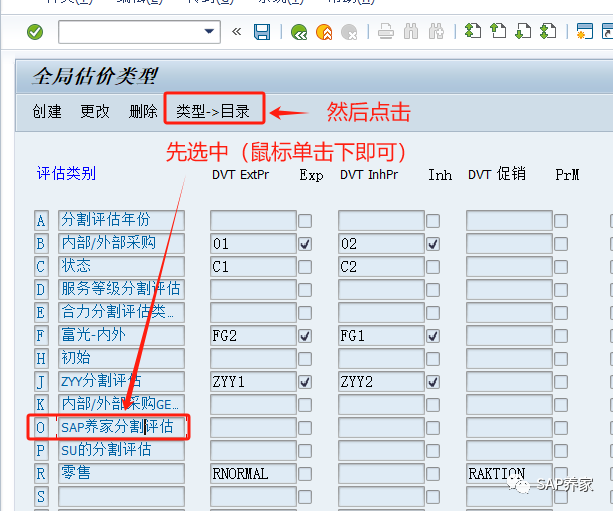The width and height of the screenshot is (613, 511).
Task: Jump to first page icon
Action: 473,30
